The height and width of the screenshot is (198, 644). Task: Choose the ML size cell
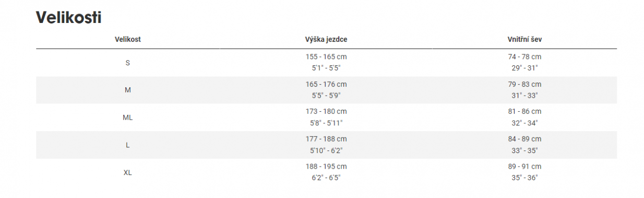(128, 118)
